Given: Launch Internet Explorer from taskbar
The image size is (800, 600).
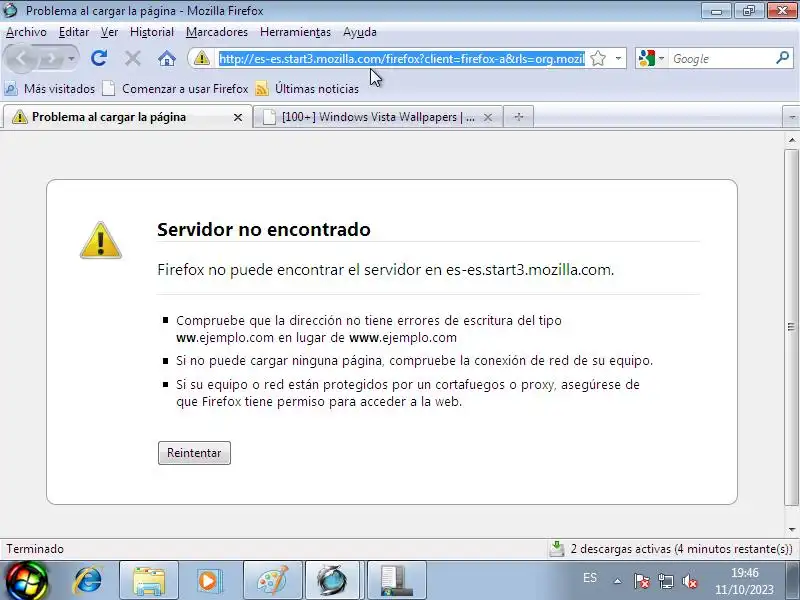Looking at the screenshot, I should [x=88, y=581].
